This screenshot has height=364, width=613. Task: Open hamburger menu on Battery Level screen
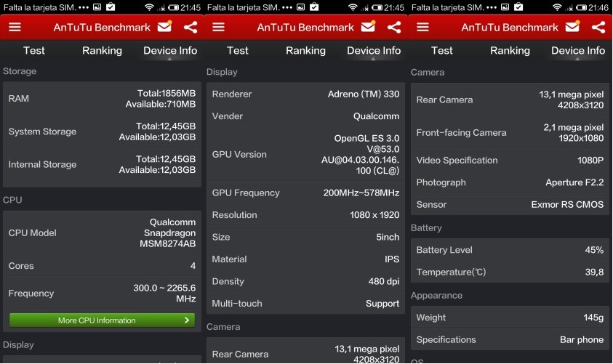pyautogui.click(x=423, y=28)
